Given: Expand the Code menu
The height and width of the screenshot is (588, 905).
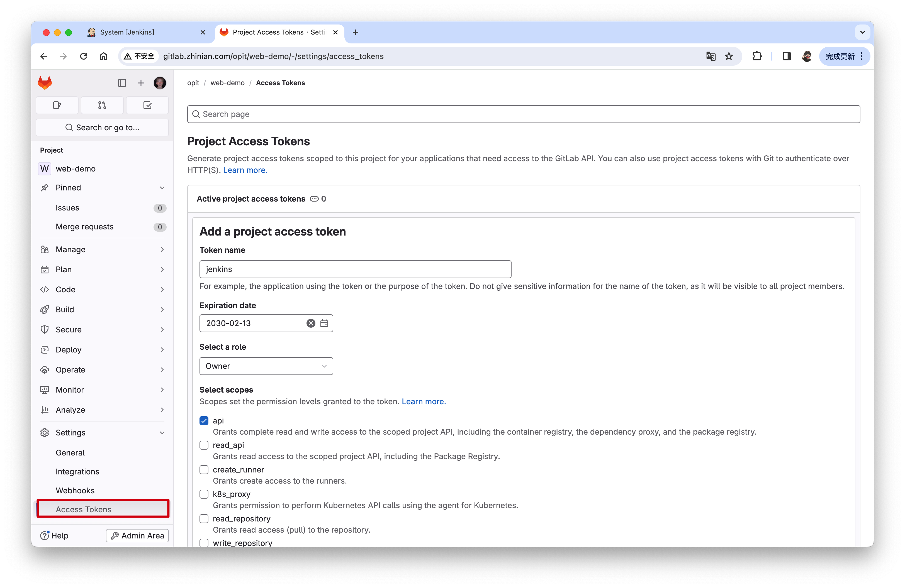Looking at the screenshot, I should point(103,290).
